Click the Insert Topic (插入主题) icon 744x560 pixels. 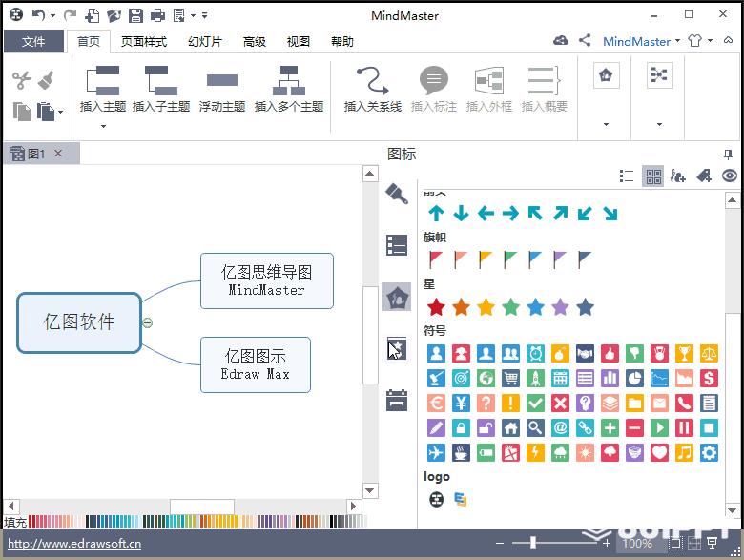(103, 80)
